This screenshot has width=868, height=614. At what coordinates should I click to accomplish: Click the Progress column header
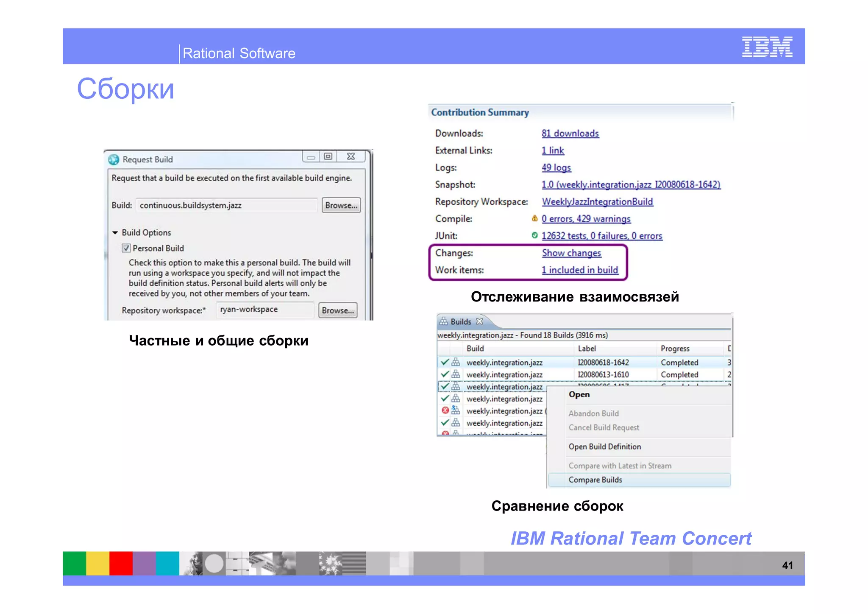[x=690, y=349]
